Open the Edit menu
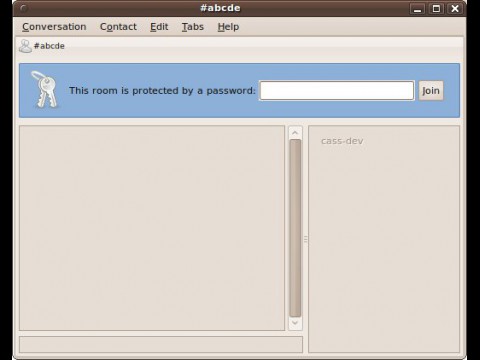The height and width of the screenshot is (360, 480). 159,27
